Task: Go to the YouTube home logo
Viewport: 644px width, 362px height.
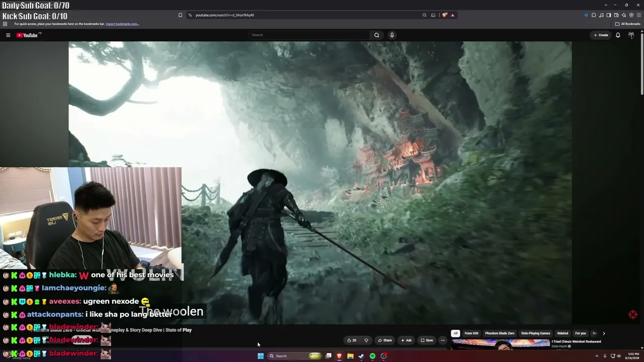Action: pos(28,35)
